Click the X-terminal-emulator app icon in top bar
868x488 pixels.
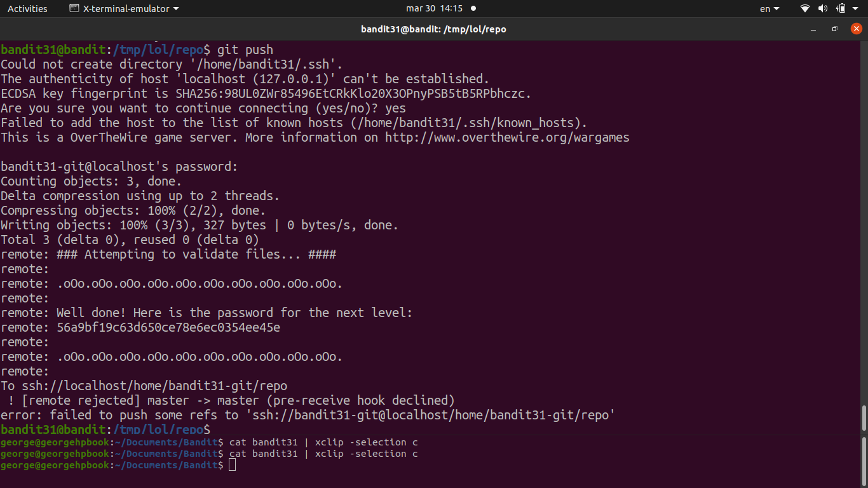[x=74, y=9]
